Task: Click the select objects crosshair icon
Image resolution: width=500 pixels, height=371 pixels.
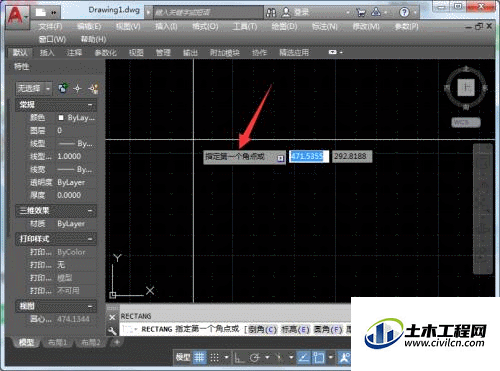Action: (78, 89)
